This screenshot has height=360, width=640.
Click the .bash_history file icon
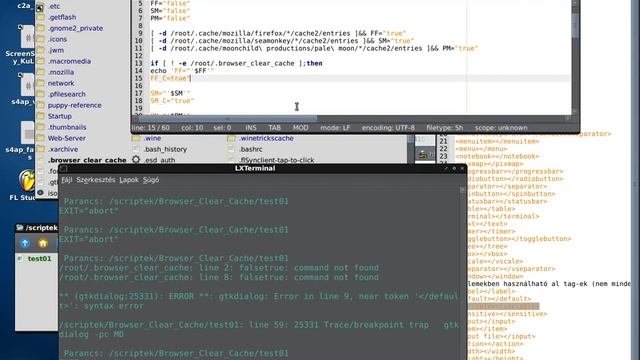(x=136, y=149)
